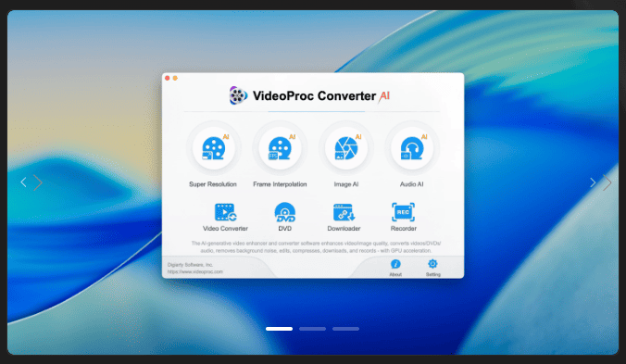Start the Recorder tool
Image resolution: width=626 pixels, height=364 pixels.
tap(403, 217)
